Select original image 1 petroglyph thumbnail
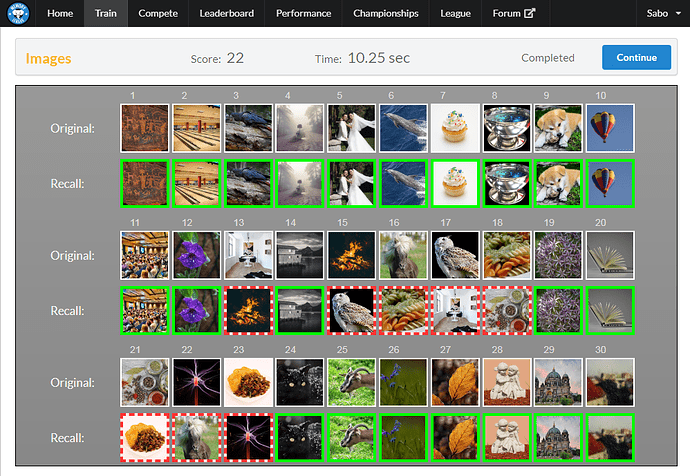Screen dimensions: 690x476 (x=145, y=128)
